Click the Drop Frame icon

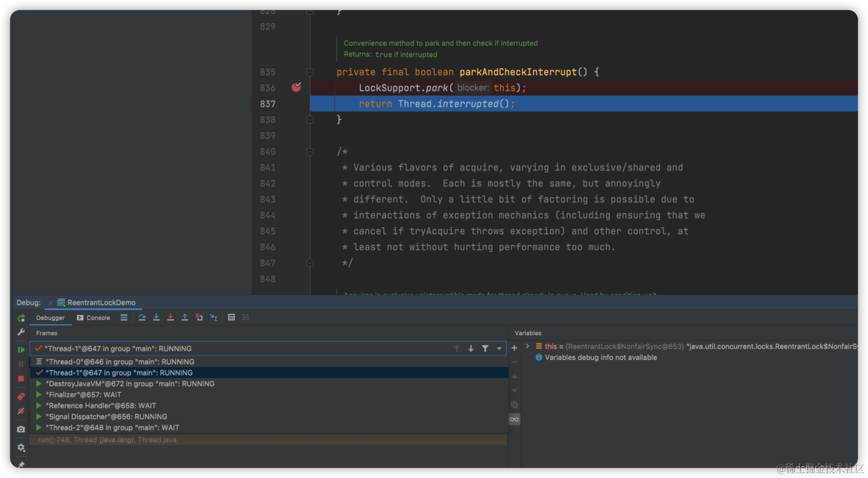tap(199, 317)
